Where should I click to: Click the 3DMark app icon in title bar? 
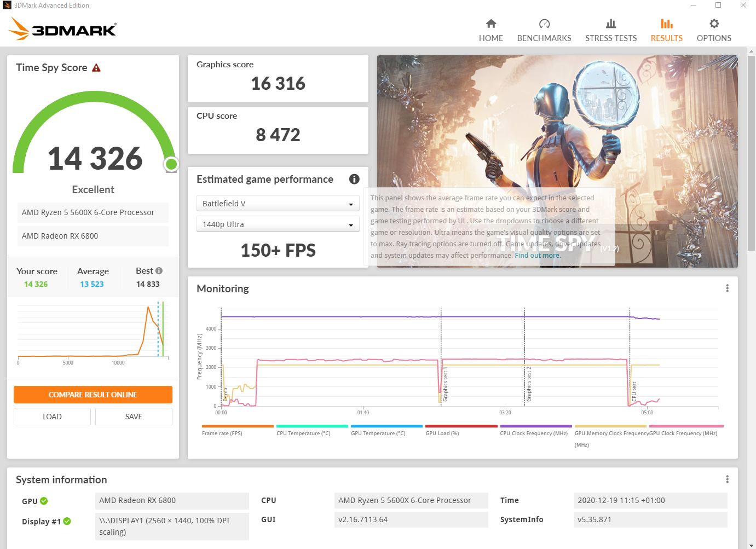[x=7, y=5]
